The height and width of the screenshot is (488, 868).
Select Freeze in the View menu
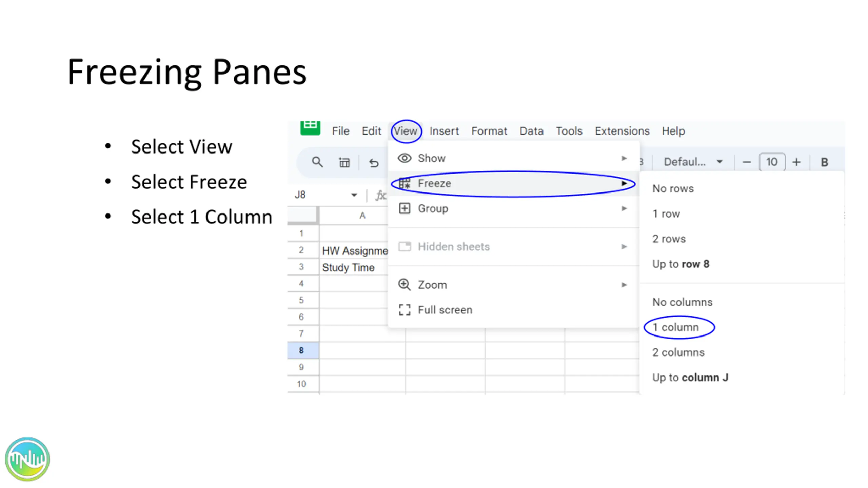point(514,183)
